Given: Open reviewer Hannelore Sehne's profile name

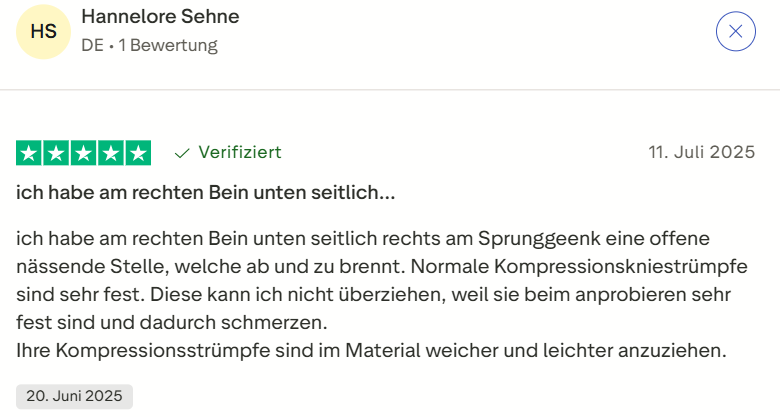Looking at the screenshot, I should [x=160, y=17].
